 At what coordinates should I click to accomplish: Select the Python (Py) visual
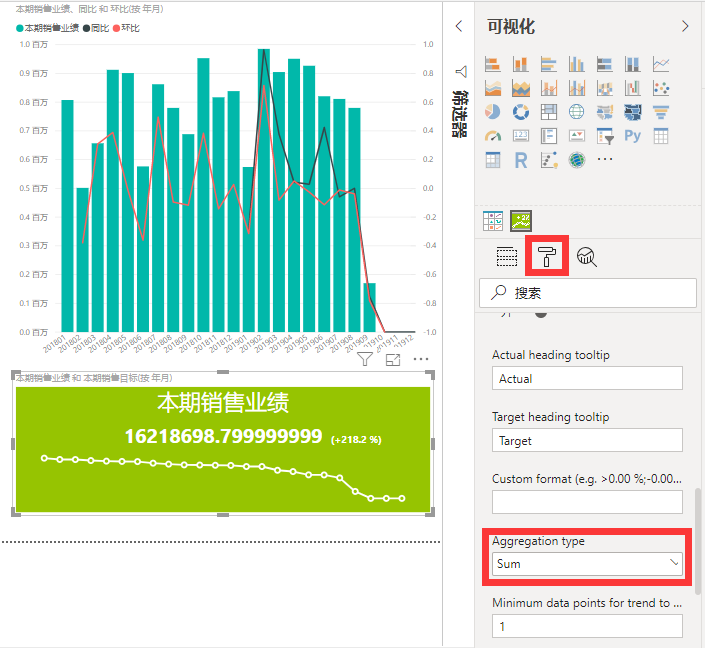click(x=633, y=135)
